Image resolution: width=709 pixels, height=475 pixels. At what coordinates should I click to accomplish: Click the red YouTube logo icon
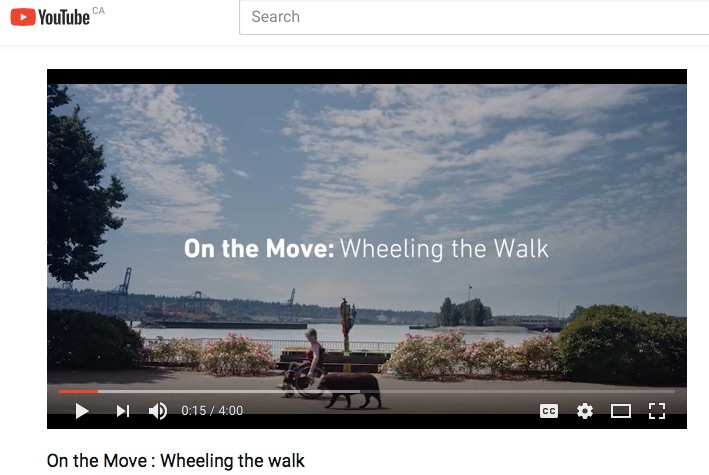(23, 17)
